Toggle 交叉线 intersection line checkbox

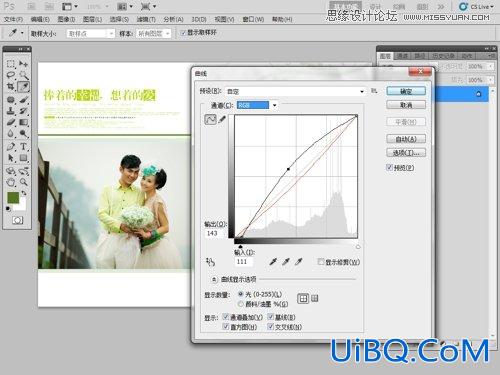click(x=270, y=327)
